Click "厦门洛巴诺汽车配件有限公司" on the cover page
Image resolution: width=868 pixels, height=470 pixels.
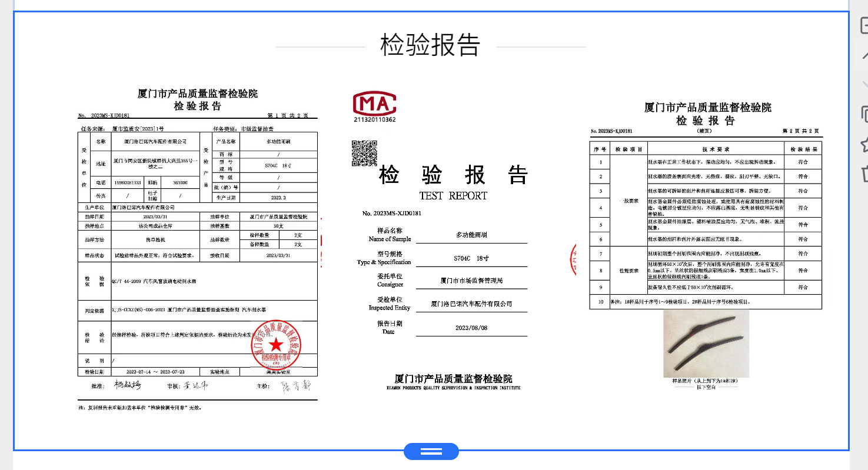[471, 304]
